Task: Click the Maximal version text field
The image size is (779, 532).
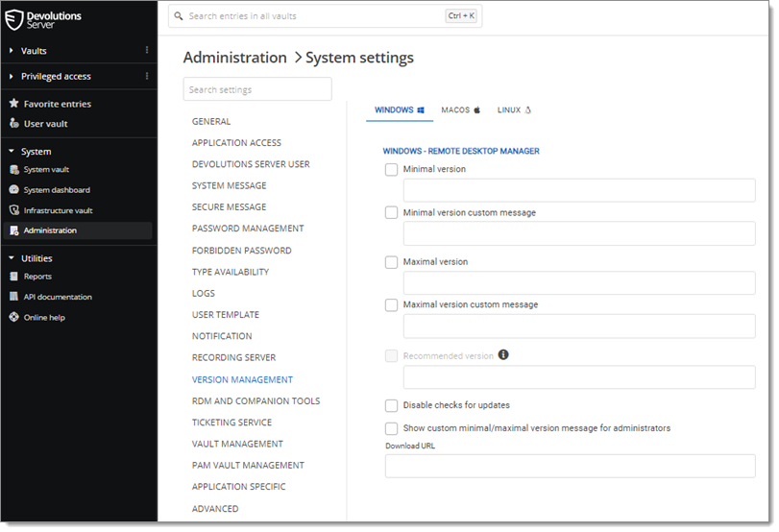Action: (579, 283)
